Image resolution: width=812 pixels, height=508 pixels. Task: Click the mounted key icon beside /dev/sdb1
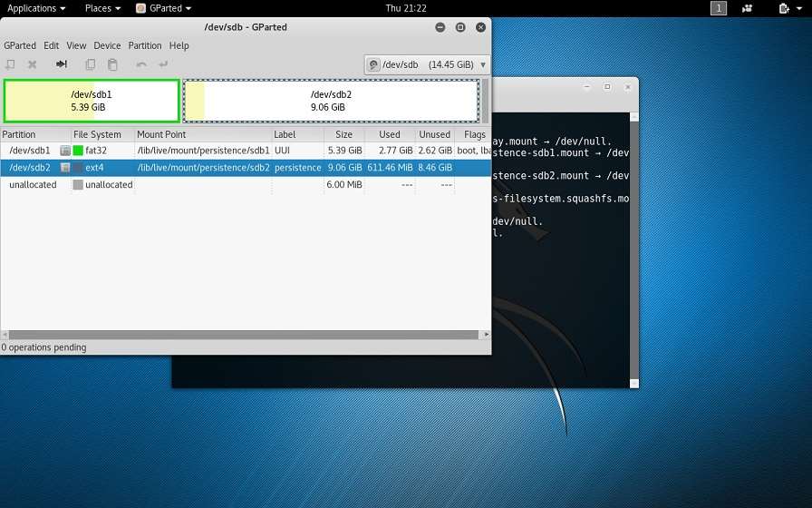pyautogui.click(x=65, y=151)
